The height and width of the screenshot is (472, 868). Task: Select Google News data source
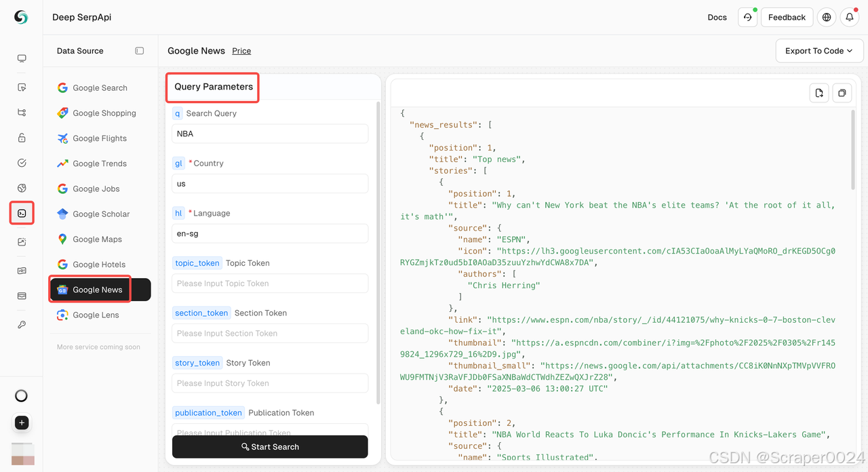[x=100, y=290]
